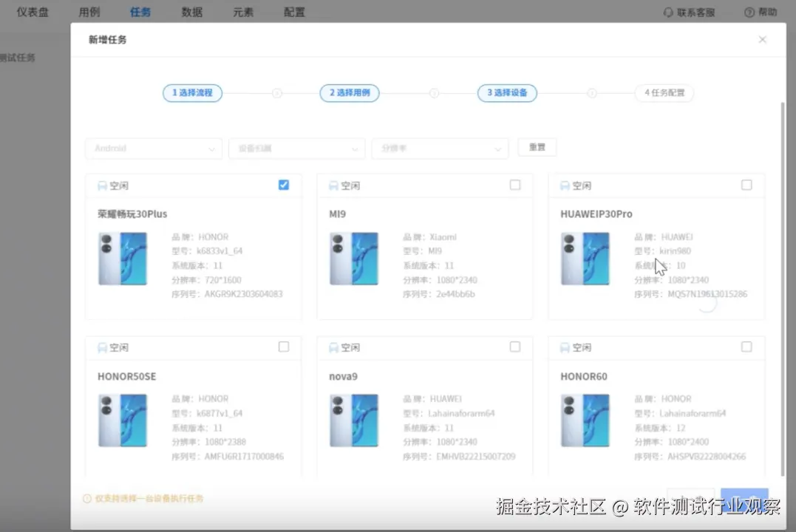Click the 新增任务 dialog title
This screenshot has width=796, height=532.
click(x=108, y=40)
